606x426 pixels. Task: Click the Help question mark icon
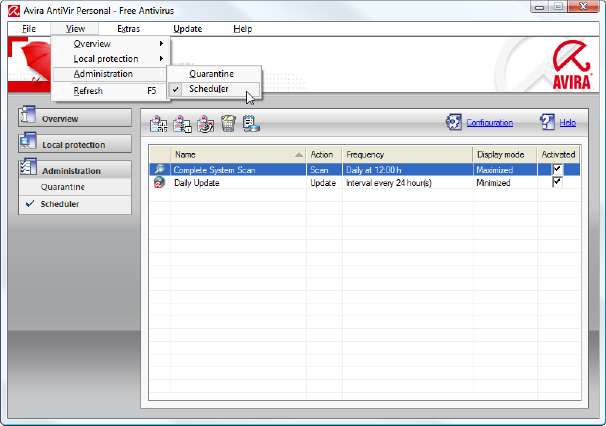(x=547, y=122)
